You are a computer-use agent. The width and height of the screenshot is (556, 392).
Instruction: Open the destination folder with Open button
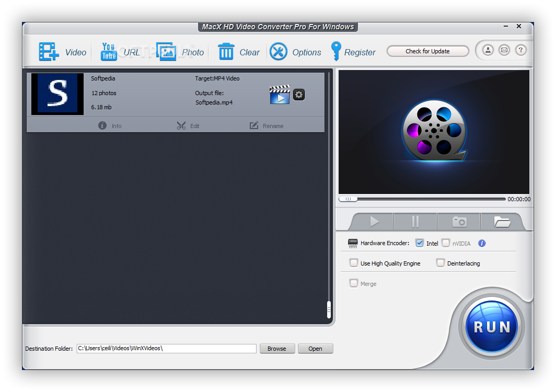[315, 349]
